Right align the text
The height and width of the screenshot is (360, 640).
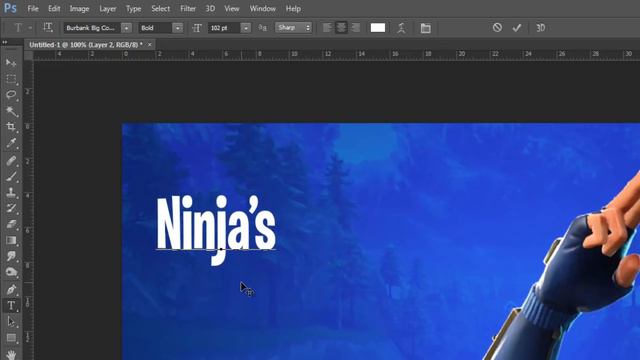tap(355, 28)
